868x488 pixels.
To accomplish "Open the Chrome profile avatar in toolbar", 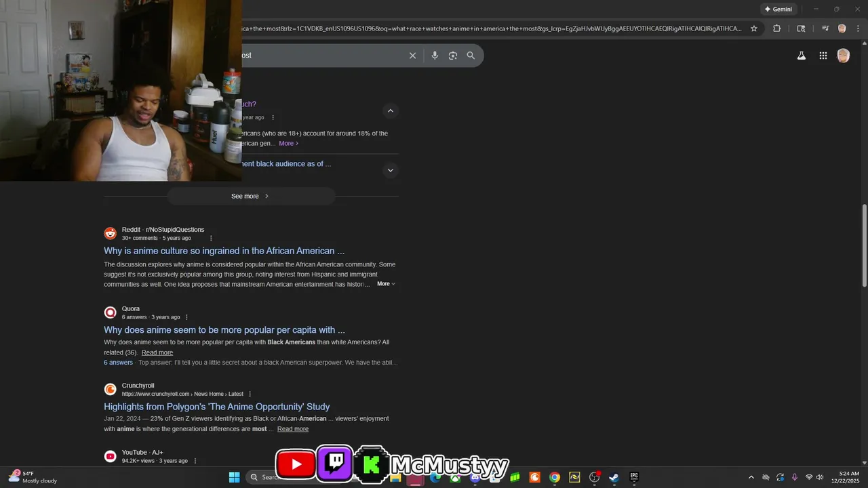I will pos(842,28).
